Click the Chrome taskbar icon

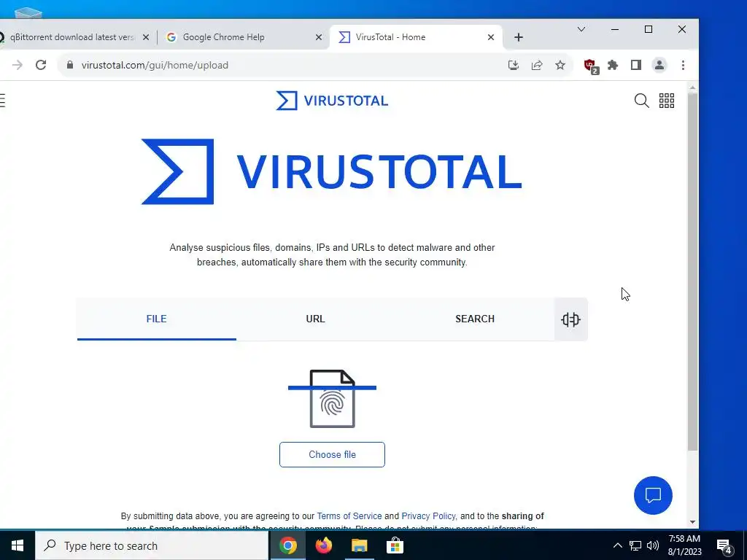287,545
